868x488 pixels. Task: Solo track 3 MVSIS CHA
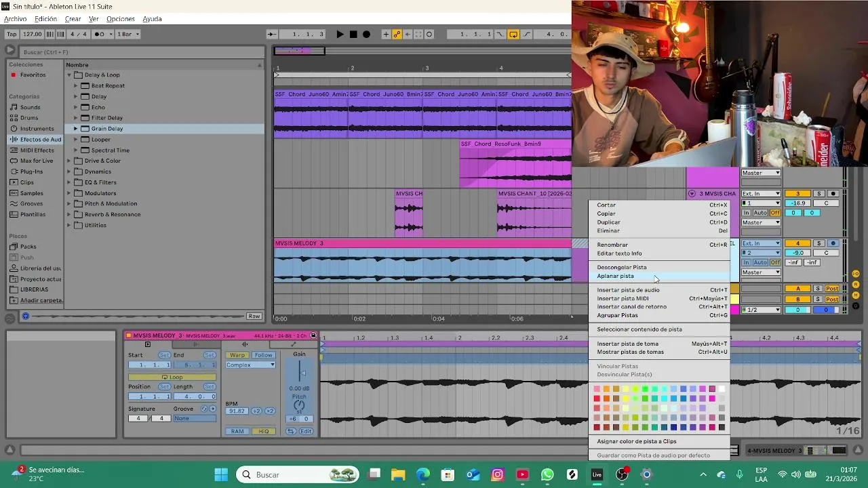coord(818,194)
